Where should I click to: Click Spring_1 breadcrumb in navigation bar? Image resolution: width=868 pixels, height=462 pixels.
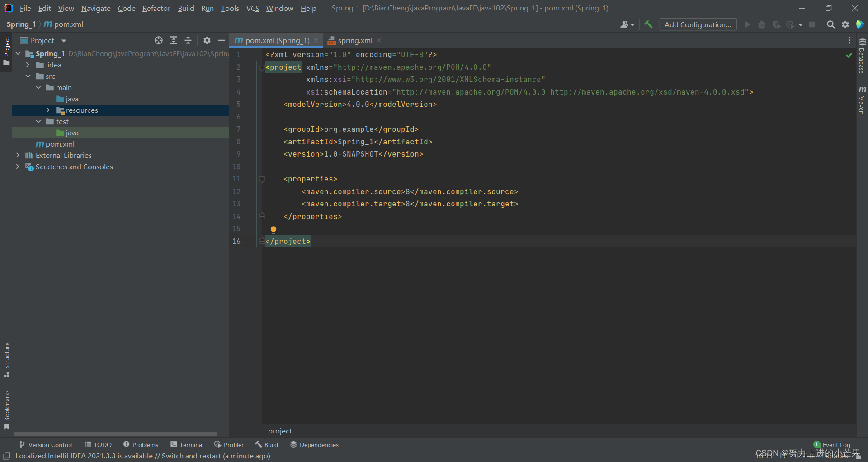(x=21, y=24)
